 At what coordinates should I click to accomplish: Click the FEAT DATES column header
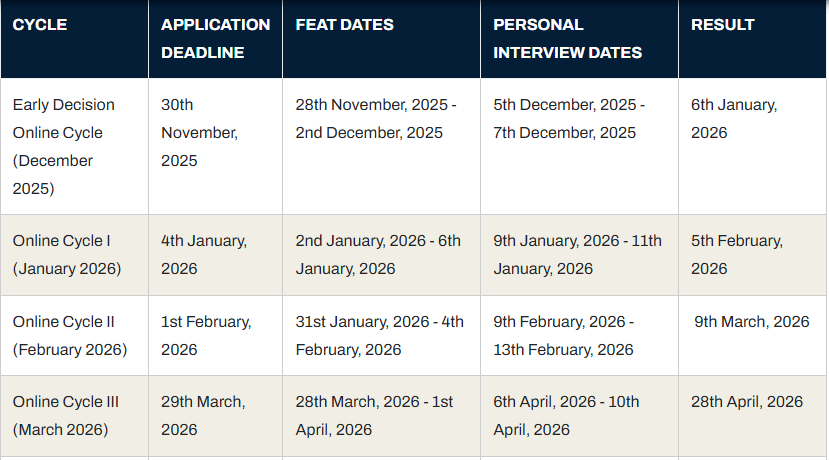click(x=345, y=25)
